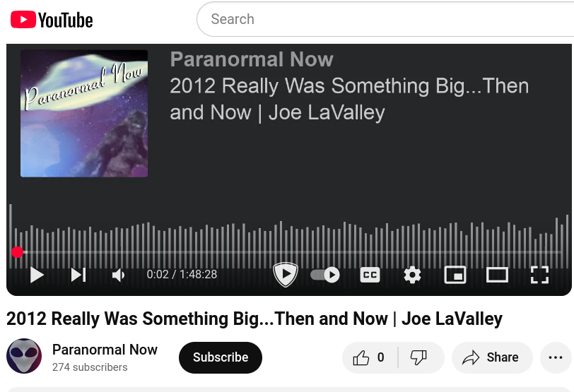Mute the video volume

pyautogui.click(x=119, y=275)
